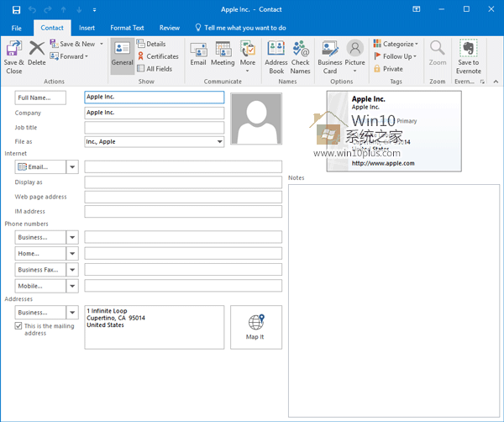The image size is (504, 422).
Task: Click the Redo arrow in the title bar
Action: tap(48, 9)
